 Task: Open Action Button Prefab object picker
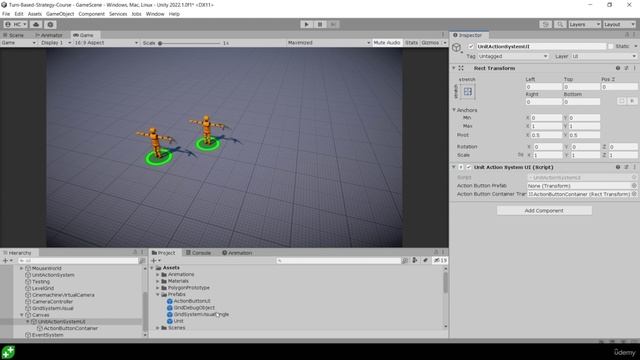tap(634, 186)
